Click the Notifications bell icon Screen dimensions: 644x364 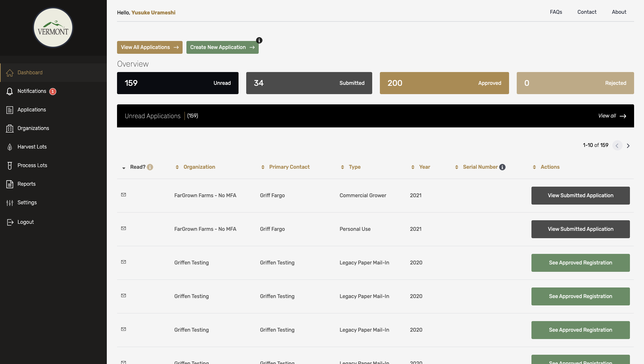(10, 91)
